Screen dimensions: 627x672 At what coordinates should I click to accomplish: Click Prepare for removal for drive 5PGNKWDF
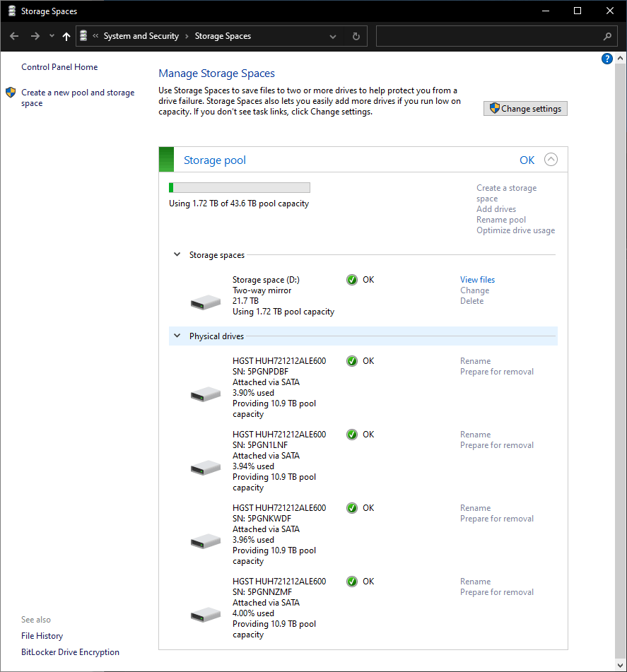pyautogui.click(x=497, y=519)
